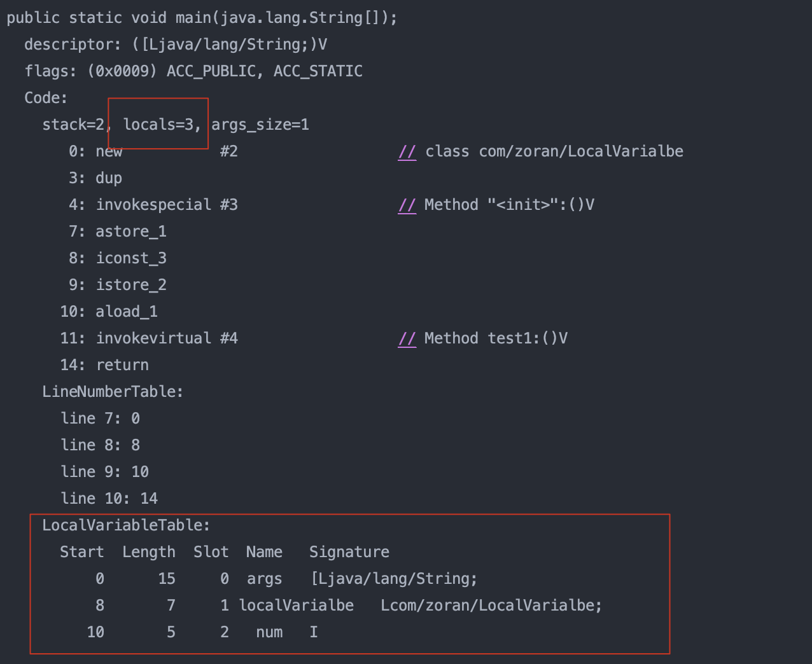The width and height of the screenshot is (812, 664).
Task: Click the "localVarialbe" name in the table
Action: (297, 605)
